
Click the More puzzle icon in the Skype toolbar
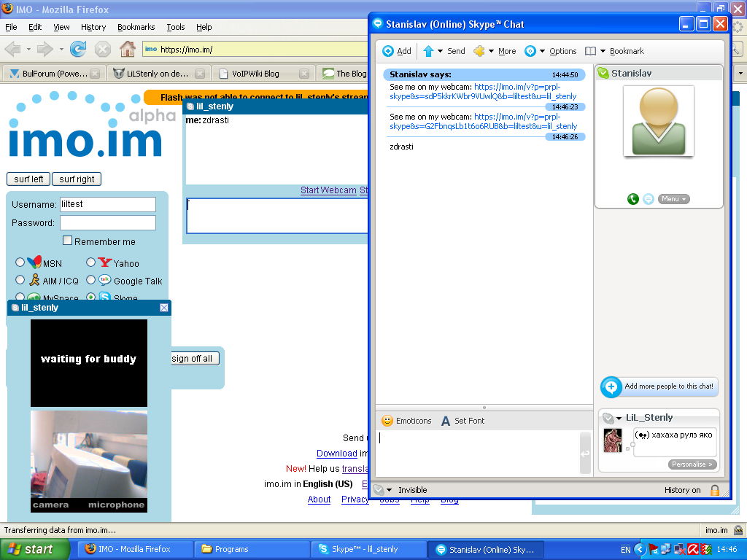479,51
